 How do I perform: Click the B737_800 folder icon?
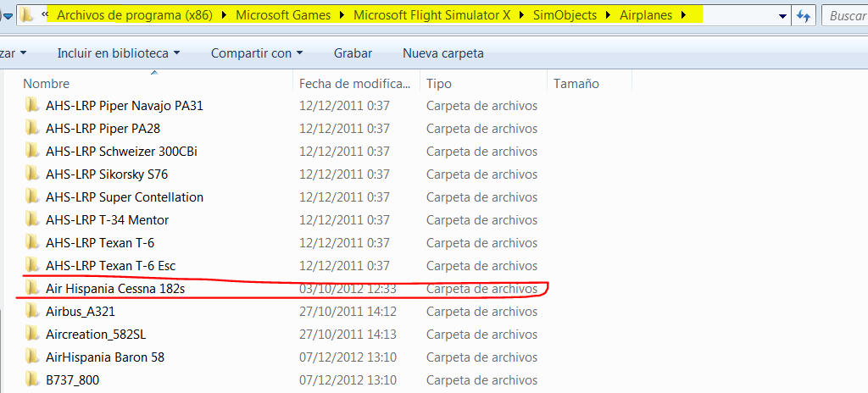pyautogui.click(x=32, y=379)
